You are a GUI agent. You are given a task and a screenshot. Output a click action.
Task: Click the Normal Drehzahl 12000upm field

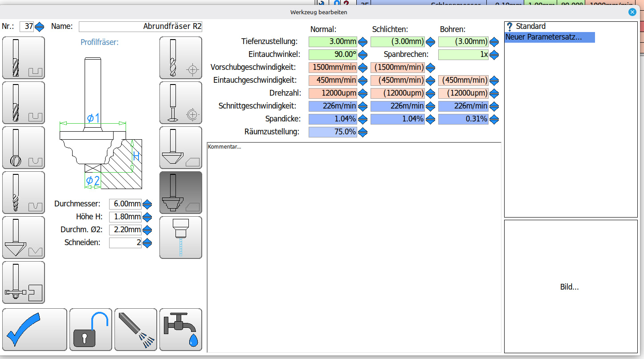pos(333,93)
